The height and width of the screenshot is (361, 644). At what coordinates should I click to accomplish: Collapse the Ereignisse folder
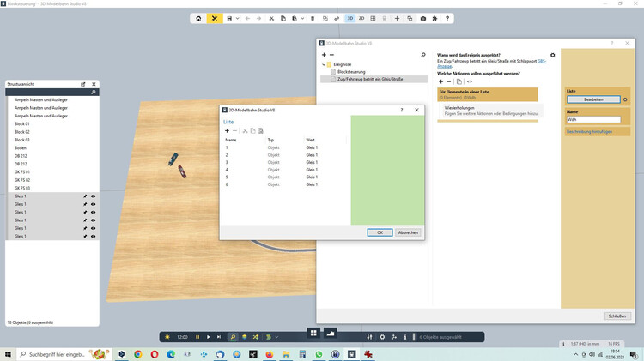(325, 64)
